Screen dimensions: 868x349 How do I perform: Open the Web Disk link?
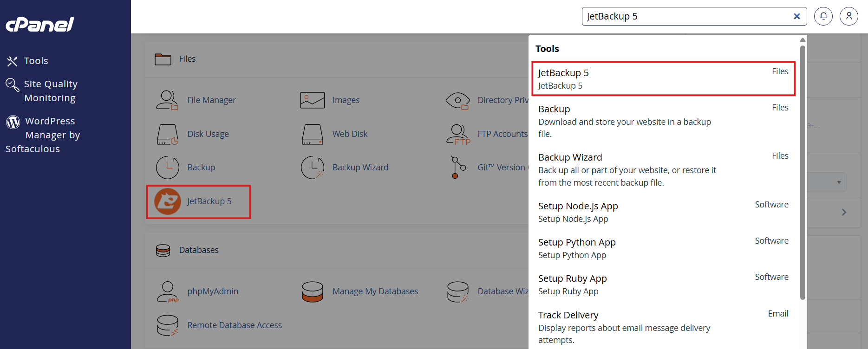(350, 134)
